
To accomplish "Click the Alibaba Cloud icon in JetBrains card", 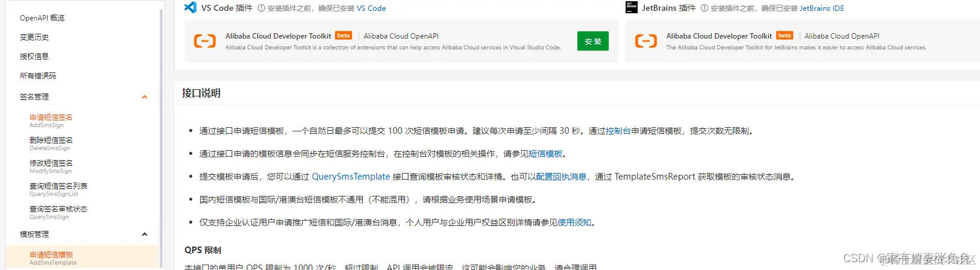I will (646, 41).
